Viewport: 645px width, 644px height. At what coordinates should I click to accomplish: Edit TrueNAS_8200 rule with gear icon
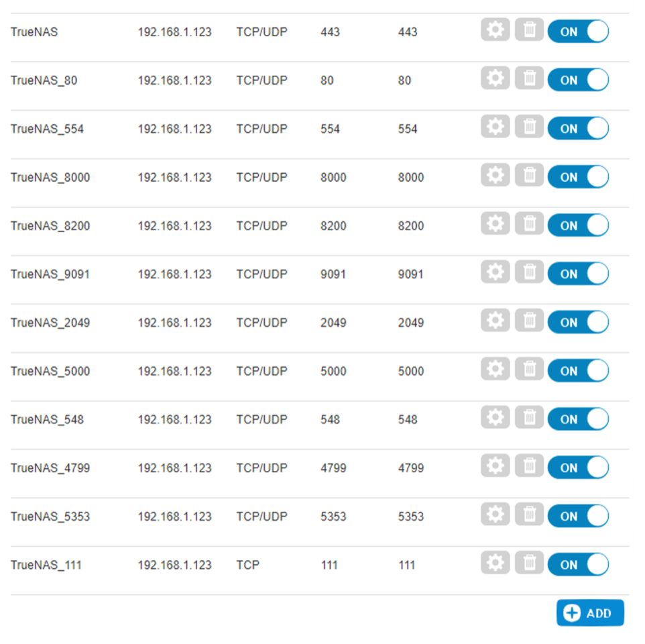click(x=495, y=223)
